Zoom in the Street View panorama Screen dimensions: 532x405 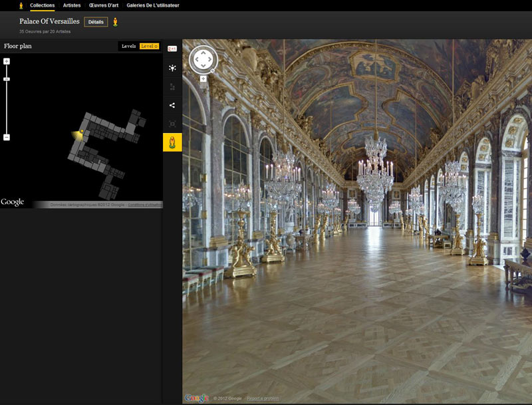pos(203,78)
